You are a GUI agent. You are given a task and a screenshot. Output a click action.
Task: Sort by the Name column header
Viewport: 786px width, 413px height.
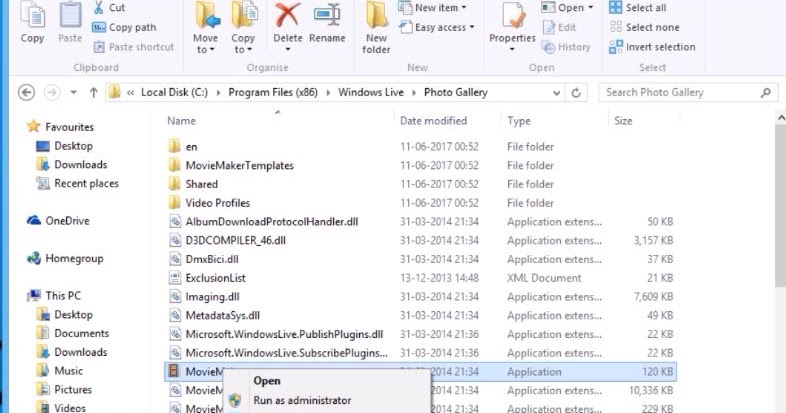point(181,121)
